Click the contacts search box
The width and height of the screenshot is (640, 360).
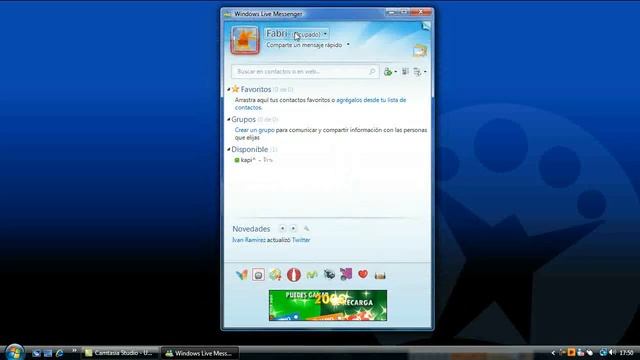pos(305,71)
